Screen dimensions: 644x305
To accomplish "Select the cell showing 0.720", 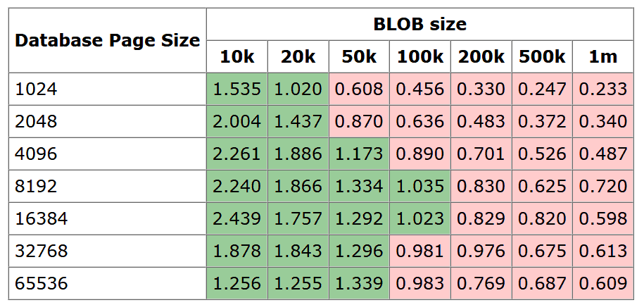I will pyautogui.click(x=603, y=187).
